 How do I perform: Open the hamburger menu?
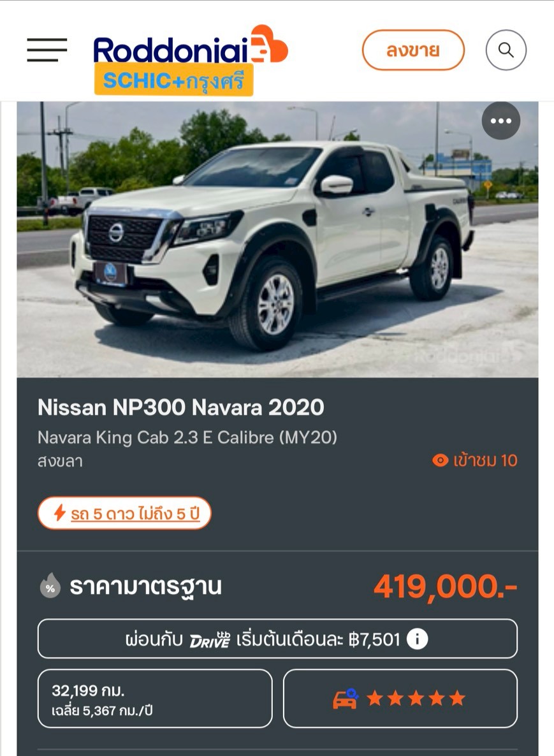[x=47, y=50]
